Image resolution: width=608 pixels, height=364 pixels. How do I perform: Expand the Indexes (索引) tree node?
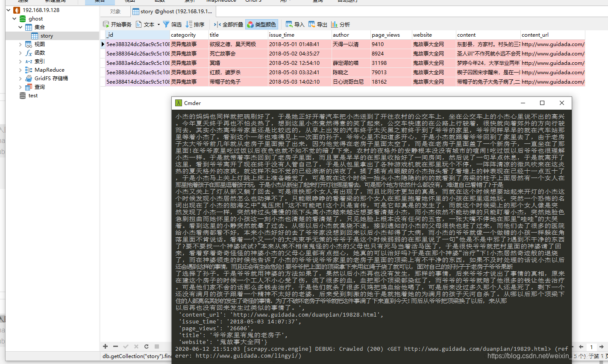coord(20,61)
